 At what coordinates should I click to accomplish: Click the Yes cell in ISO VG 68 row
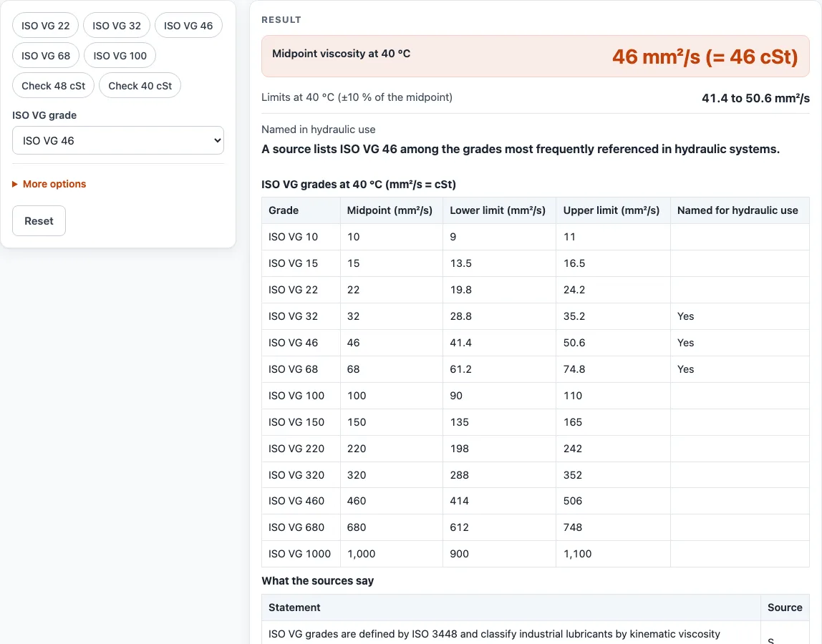(x=740, y=369)
